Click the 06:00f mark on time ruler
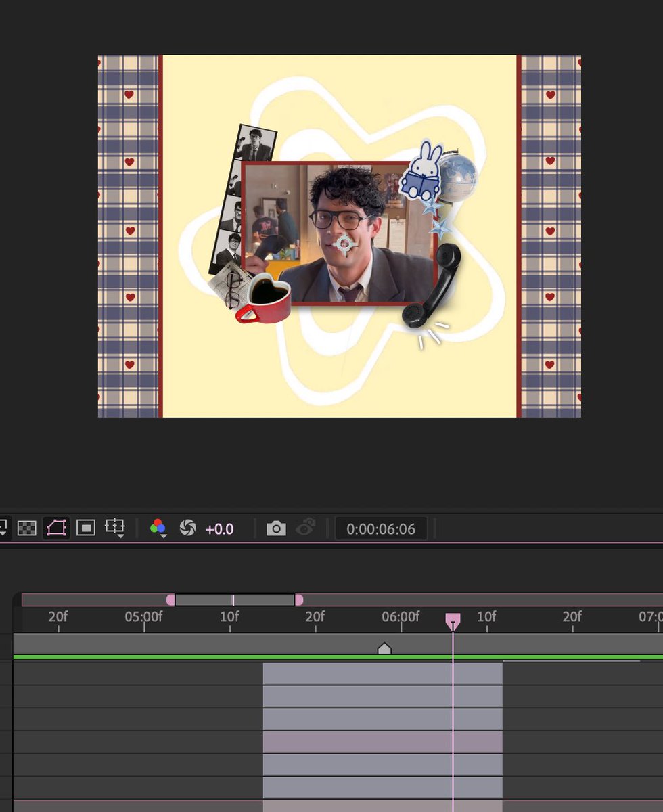663x812 pixels. (401, 616)
